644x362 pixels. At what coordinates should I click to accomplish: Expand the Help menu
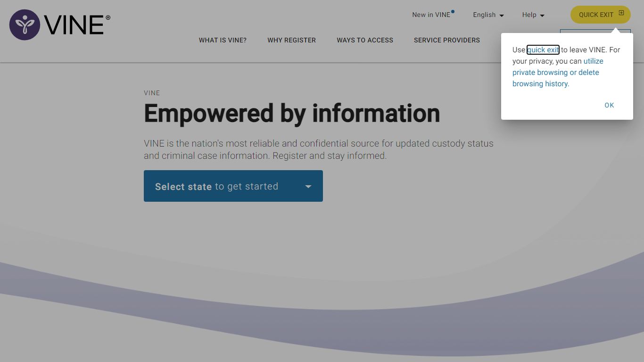pyautogui.click(x=533, y=15)
